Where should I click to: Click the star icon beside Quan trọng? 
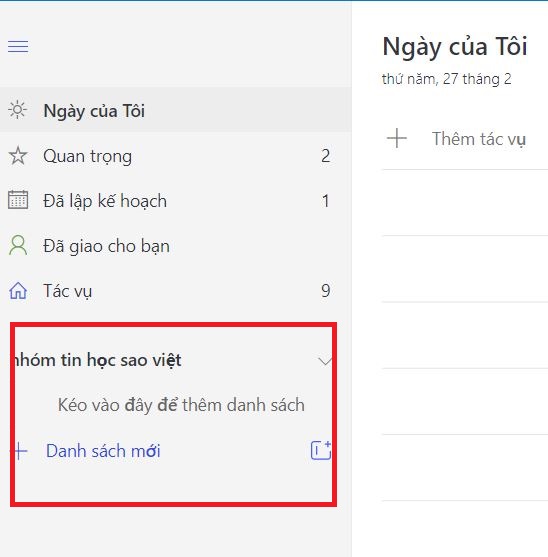click(18, 156)
